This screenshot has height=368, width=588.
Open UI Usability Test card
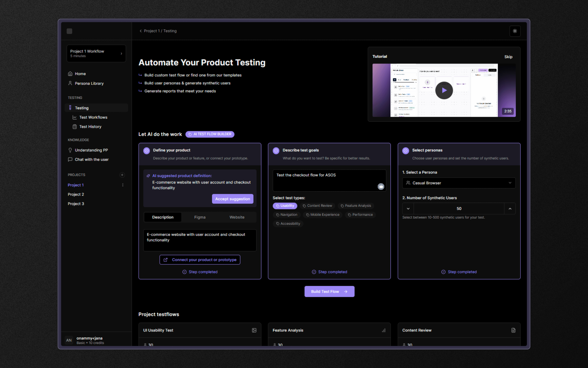[x=200, y=334]
